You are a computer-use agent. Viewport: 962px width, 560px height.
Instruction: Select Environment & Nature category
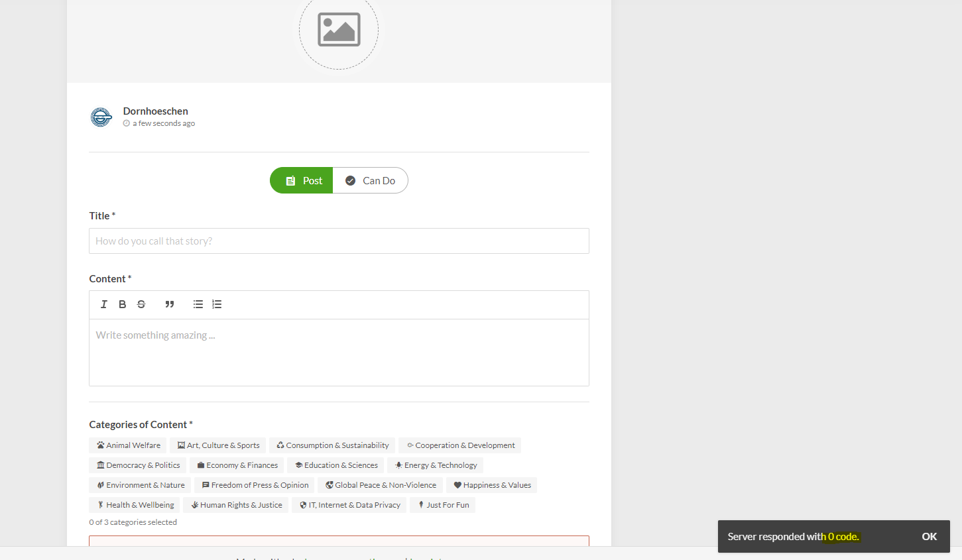[x=140, y=485]
